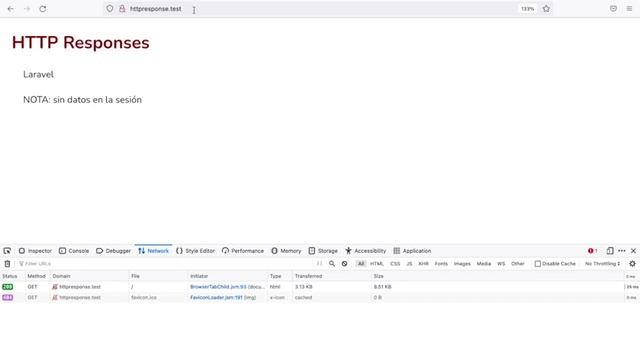Open the Debugger tab
Image resolution: width=640 pixels, height=360 pixels.
tap(113, 251)
